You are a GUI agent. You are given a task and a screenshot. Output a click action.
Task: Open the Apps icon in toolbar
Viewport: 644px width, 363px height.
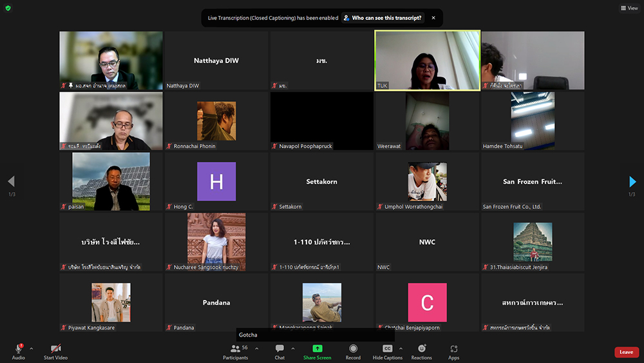454,349
